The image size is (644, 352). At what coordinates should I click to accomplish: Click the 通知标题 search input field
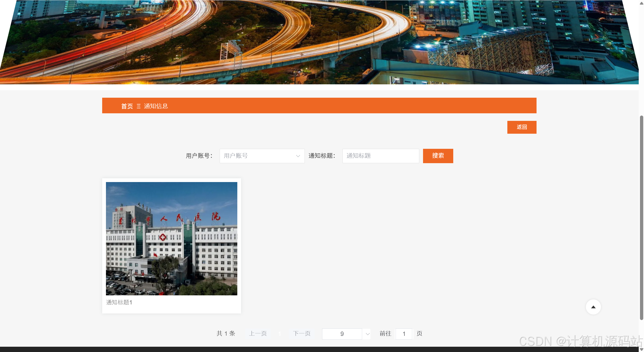381,156
